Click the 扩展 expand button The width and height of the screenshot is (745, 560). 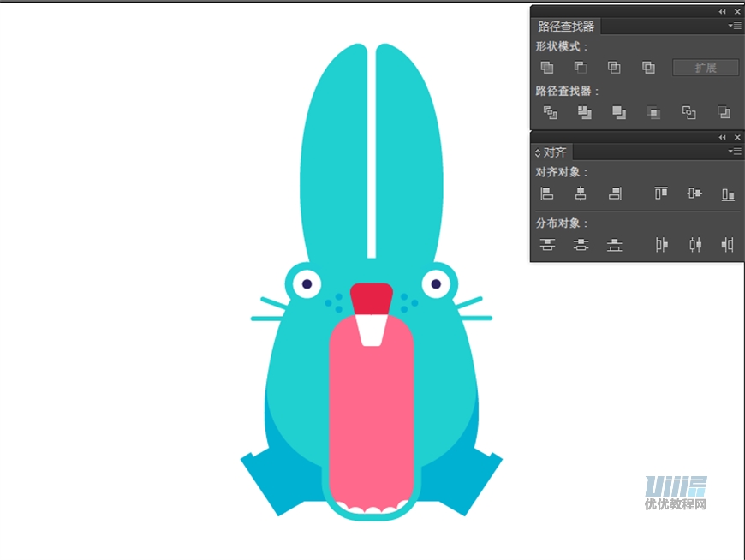point(706,68)
